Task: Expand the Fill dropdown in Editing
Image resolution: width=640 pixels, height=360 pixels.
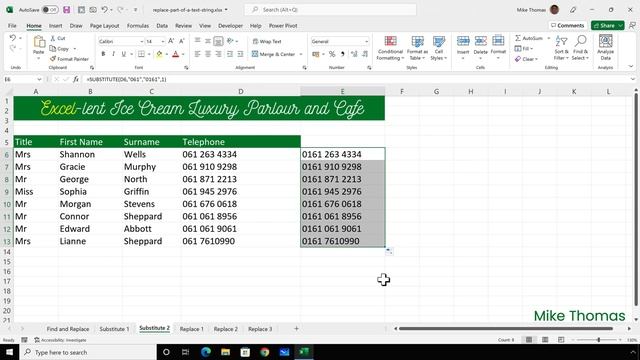Action: pyautogui.click(x=532, y=49)
